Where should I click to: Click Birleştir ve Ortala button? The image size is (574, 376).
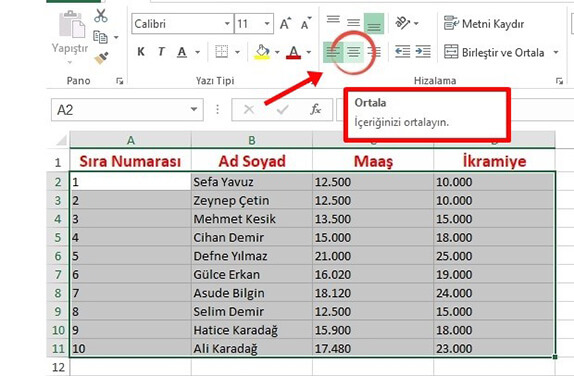494,52
